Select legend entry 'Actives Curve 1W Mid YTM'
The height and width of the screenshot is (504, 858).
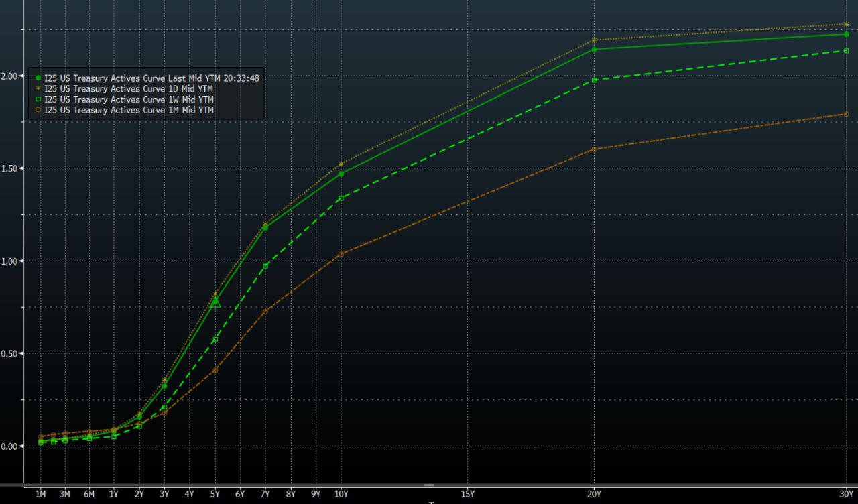point(162,99)
